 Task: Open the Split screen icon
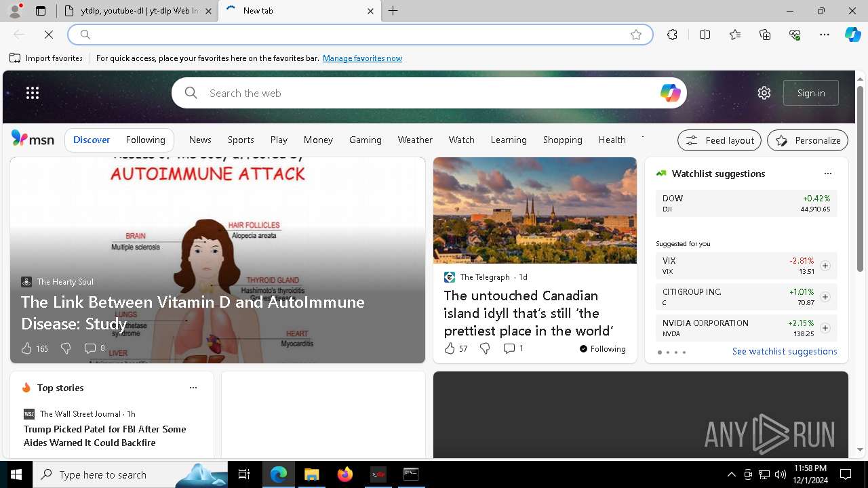(705, 35)
